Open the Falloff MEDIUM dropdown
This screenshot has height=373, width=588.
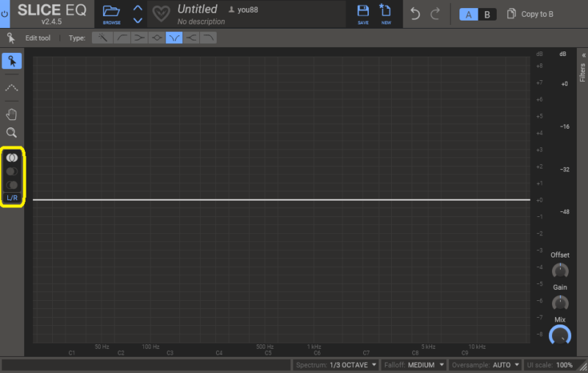click(414, 365)
